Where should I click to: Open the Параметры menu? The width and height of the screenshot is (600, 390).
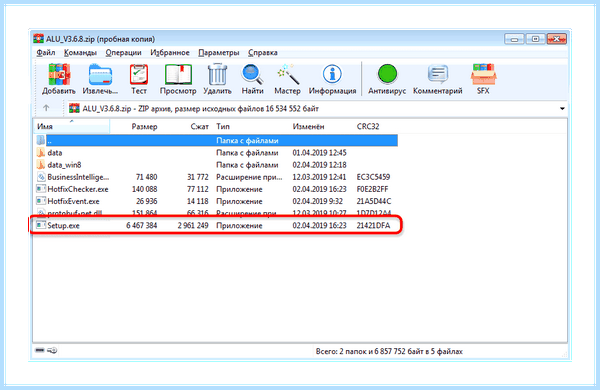pos(218,52)
